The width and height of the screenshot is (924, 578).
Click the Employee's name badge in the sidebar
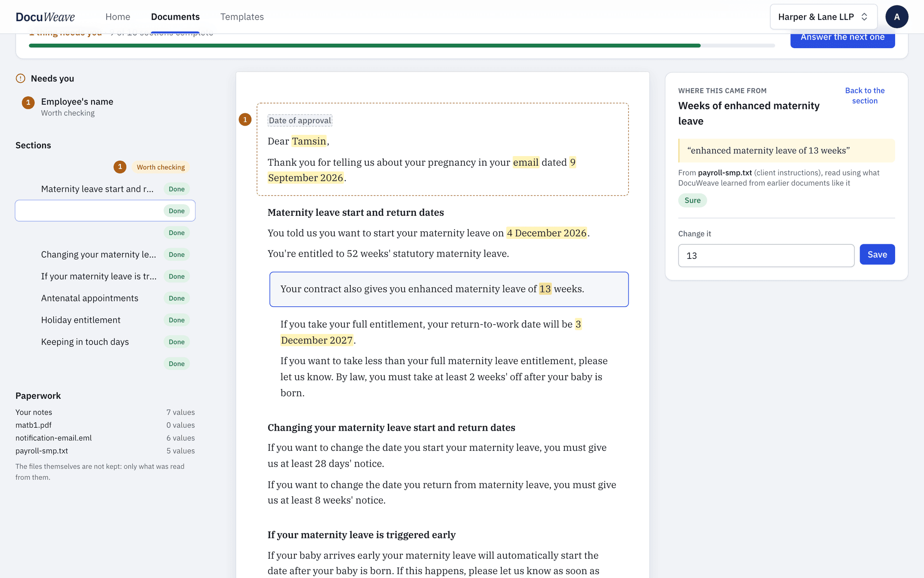coord(28,102)
